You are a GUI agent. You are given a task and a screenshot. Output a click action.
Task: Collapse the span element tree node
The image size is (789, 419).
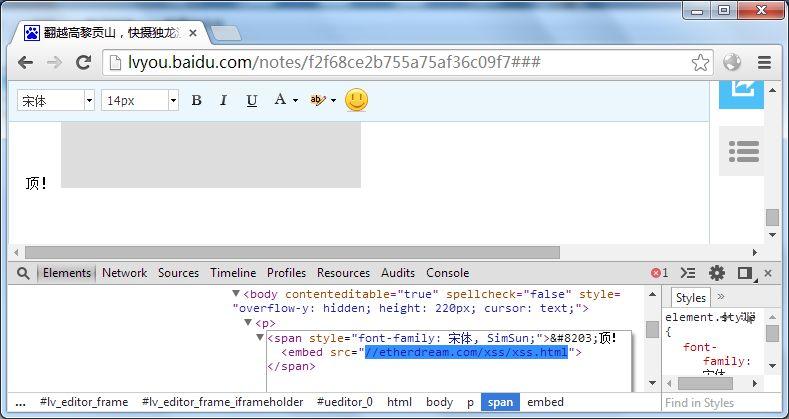(260, 337)
